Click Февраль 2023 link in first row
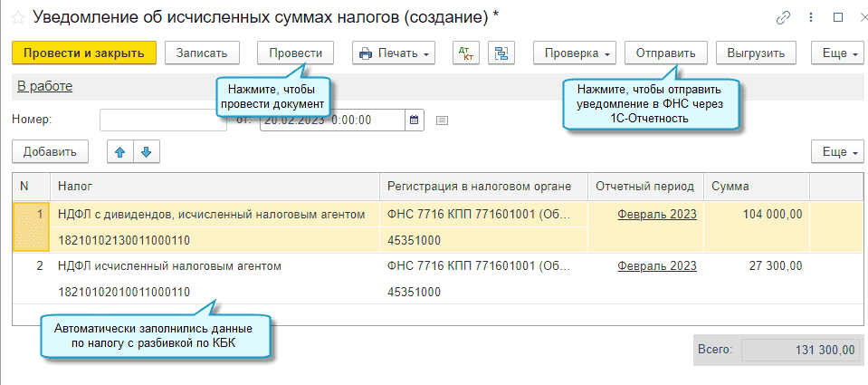This screenshot has height=385, width=868. 657,215
